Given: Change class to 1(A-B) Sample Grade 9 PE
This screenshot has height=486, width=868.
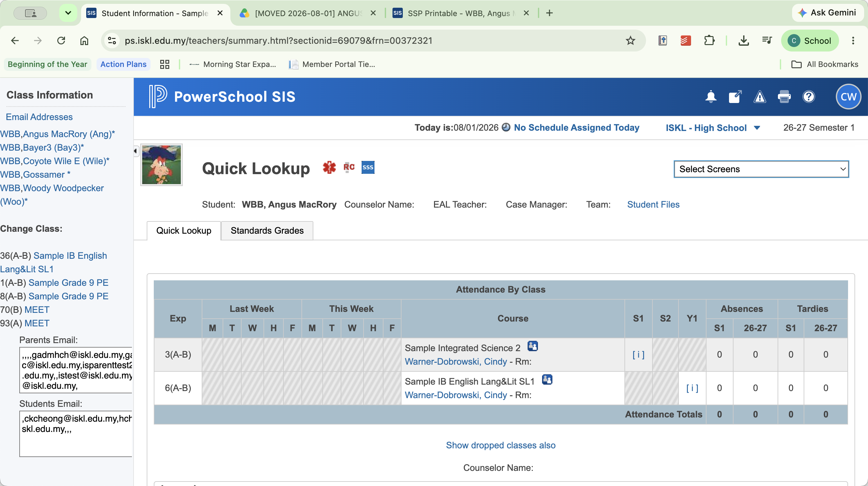Looking at the screenshot, I should pos(68,283).
